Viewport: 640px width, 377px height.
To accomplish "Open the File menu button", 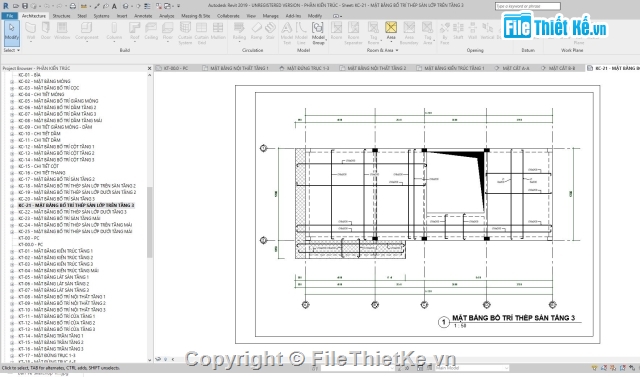I will (10, 16).
